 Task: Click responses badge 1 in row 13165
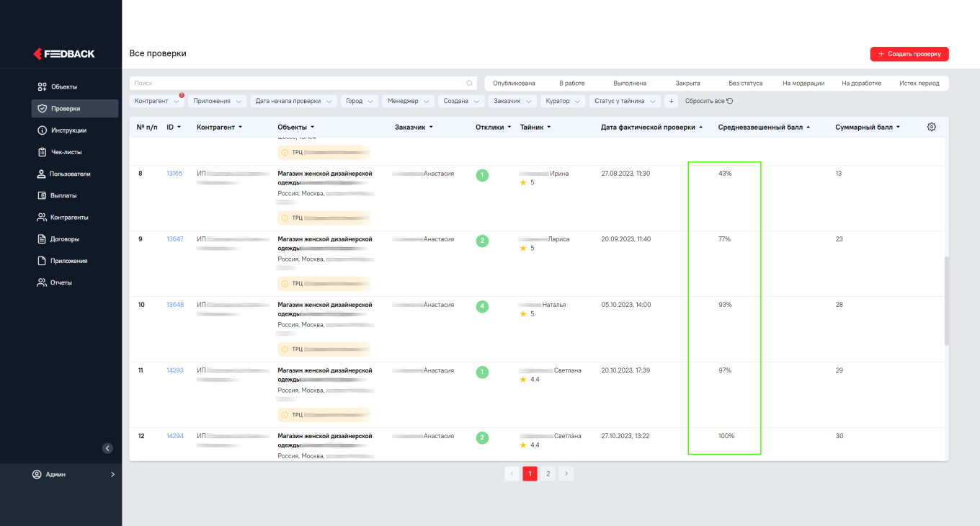(x=482, y=175)
